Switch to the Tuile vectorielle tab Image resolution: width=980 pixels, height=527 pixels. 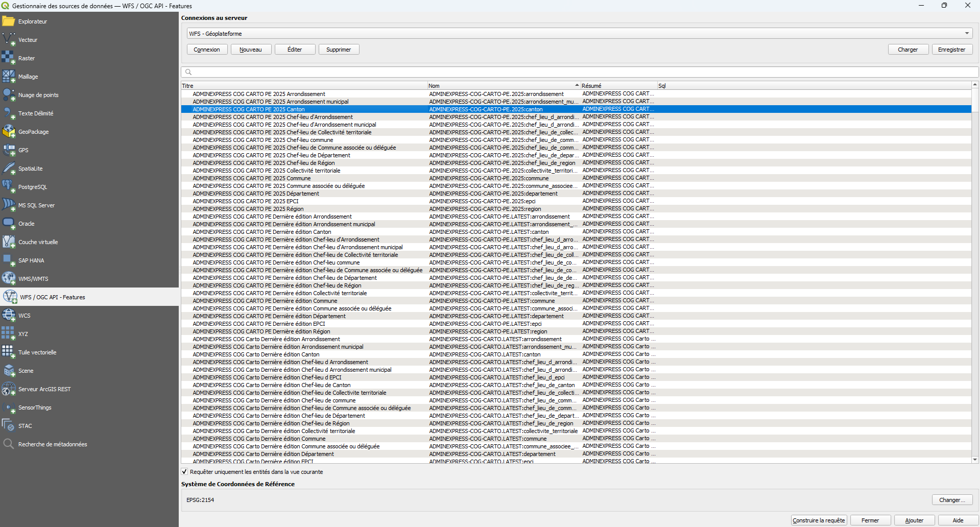[37, 352]
